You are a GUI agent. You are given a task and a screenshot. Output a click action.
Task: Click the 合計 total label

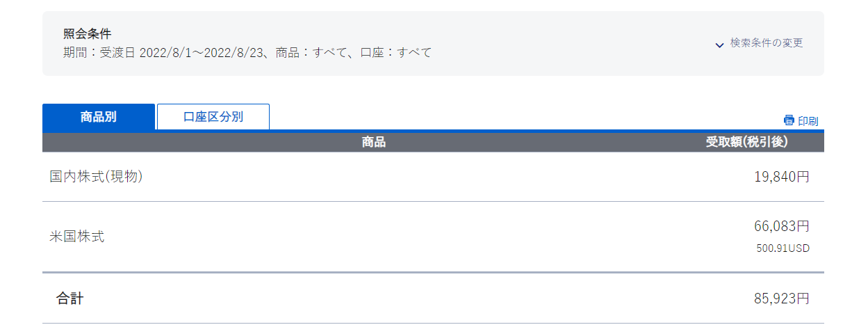[69, 299]
